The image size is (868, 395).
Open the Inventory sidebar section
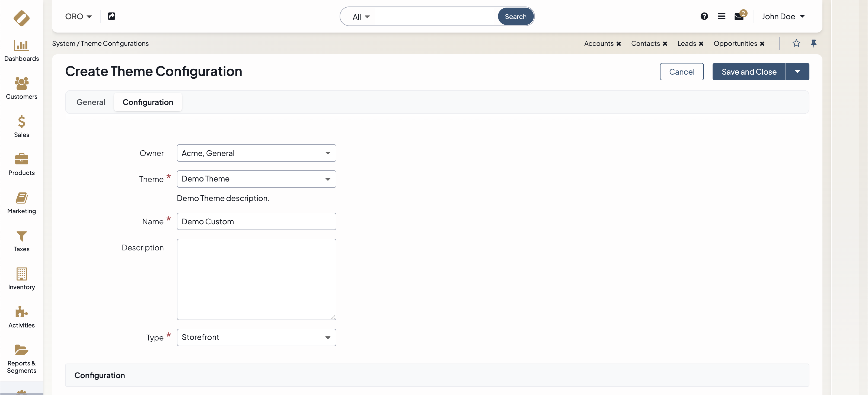pyautogui.click(x=22, y=279)
